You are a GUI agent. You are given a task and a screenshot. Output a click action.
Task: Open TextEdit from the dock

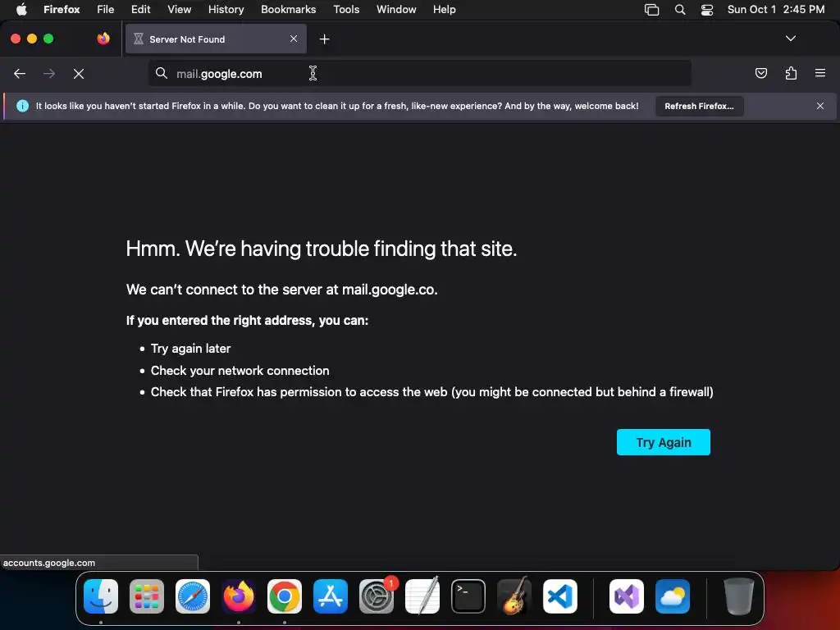tap(422, 596)
